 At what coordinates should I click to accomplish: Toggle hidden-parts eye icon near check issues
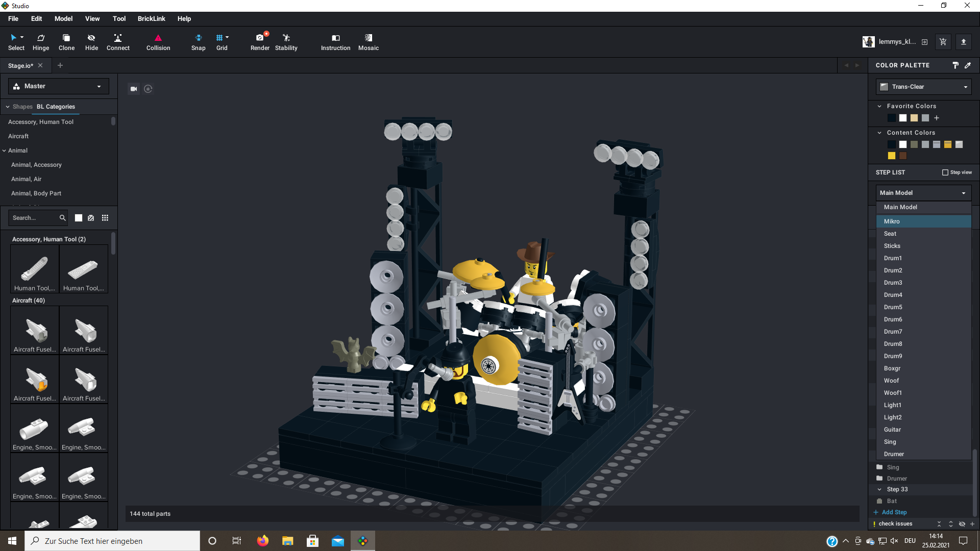[962, 524]
